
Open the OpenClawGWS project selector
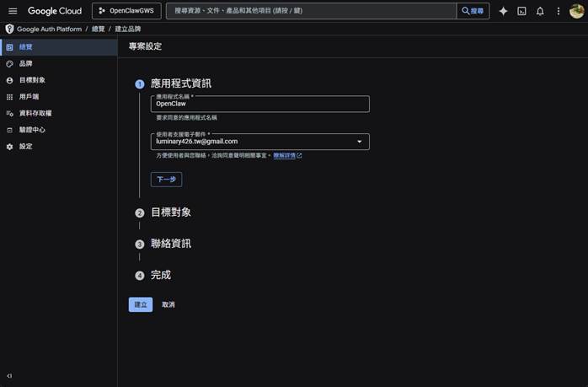point(126,11)
